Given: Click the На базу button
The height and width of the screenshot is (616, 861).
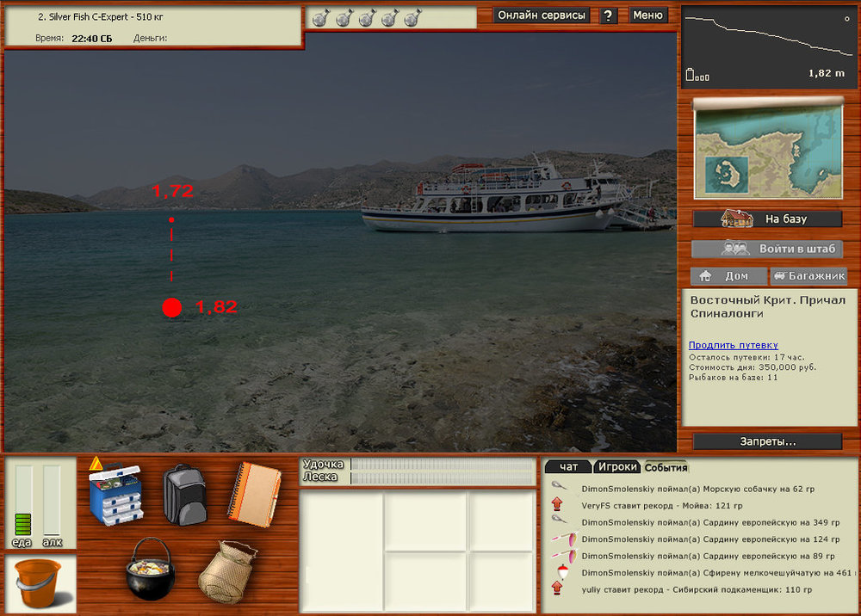Looking at the screenshot, I should pos(767,219).
